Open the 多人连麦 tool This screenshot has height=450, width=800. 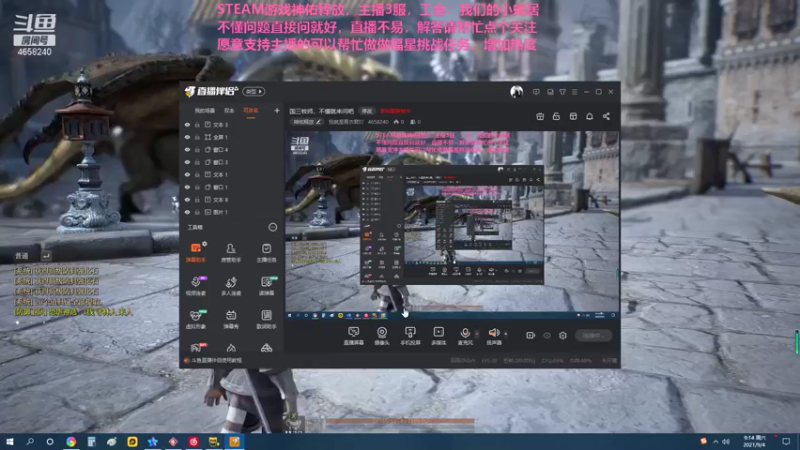click(x=231, y=286)
